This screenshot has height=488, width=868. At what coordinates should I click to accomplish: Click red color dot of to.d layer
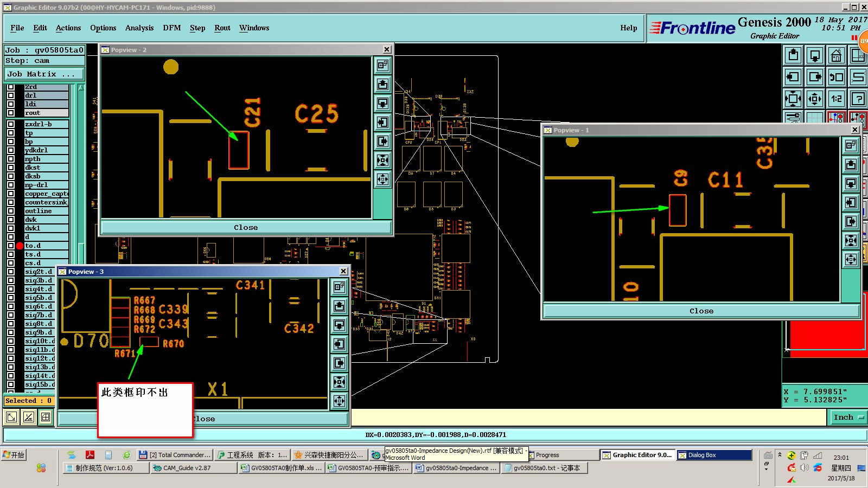tap(20, 246)
